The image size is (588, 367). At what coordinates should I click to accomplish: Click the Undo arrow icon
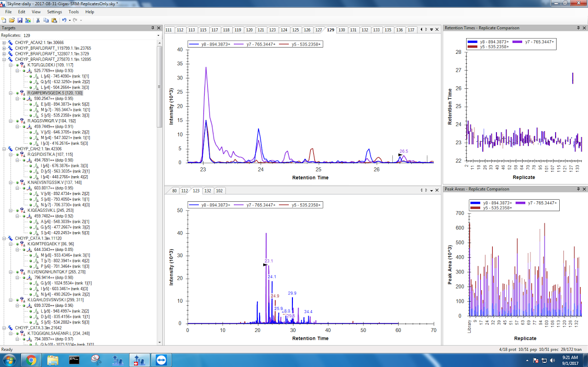tap(64, 20)
